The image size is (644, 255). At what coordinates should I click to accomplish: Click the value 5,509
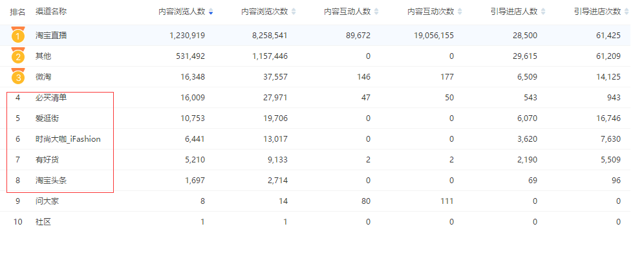click(x=611, y=160)
